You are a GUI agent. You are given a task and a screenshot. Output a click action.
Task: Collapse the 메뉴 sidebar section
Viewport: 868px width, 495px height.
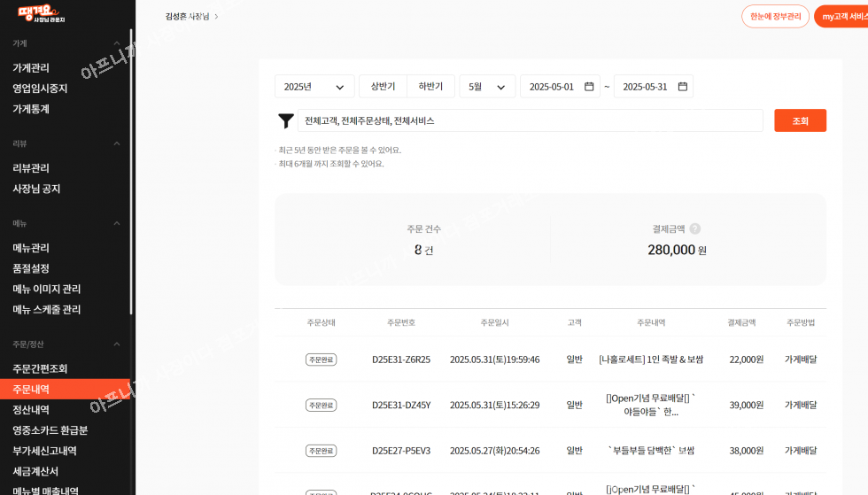[x=116, y=223]
